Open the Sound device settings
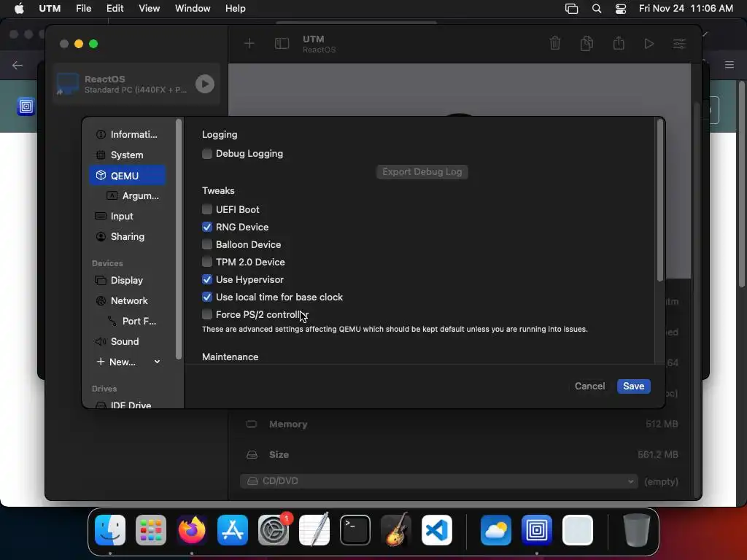The height and width of the screenshot is (560, 747). pyautogui.click(x=127, y=341)
